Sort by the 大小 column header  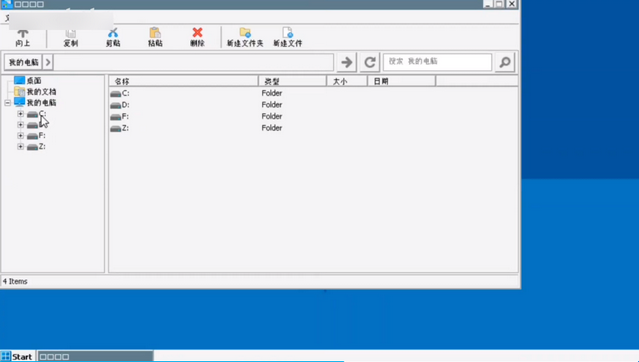[347, 81]
